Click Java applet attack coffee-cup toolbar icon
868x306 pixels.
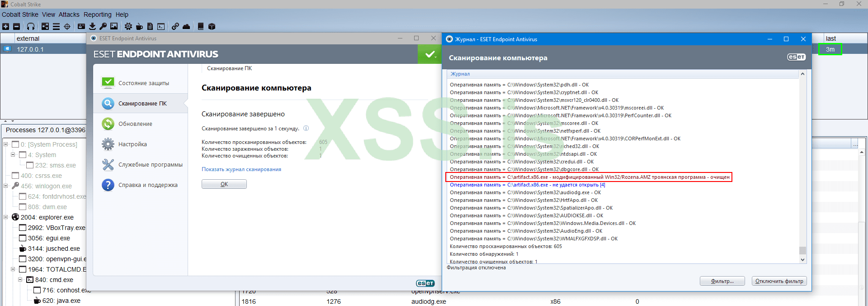coord(139,26)
